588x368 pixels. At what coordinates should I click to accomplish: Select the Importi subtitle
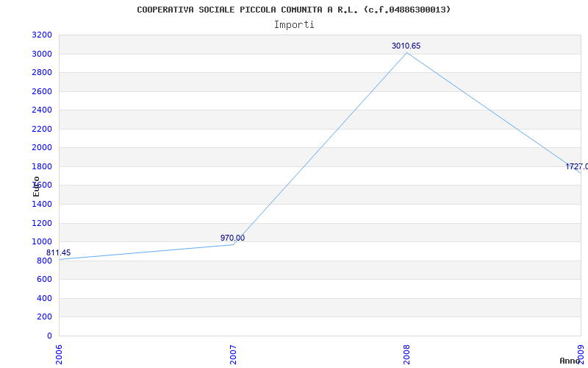click(294, 25)
